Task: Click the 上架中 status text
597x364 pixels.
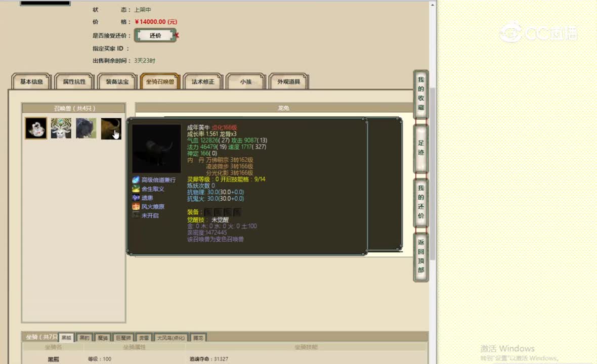Action: click(142, 10)
